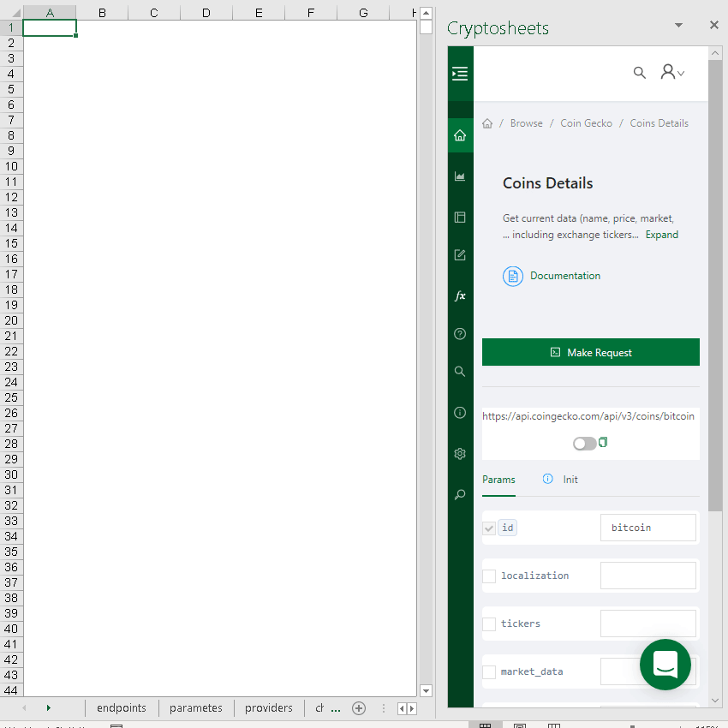728x728 pixels.
Task: Go to Browse in the breadcrumb
Action: pyautogui.click(x=526, y=123)
